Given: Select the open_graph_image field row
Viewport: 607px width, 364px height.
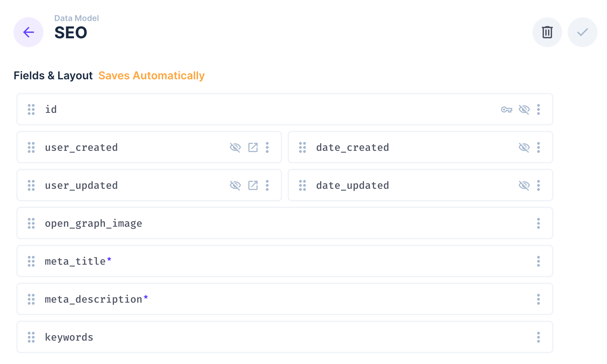Looking at the screenshot, I should click(x=271, y=223).
